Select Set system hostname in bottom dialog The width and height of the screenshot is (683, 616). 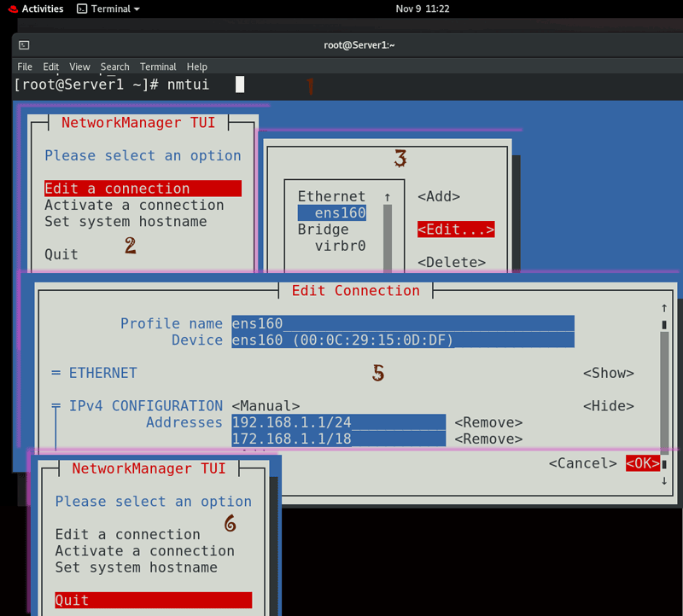[137, 567]
